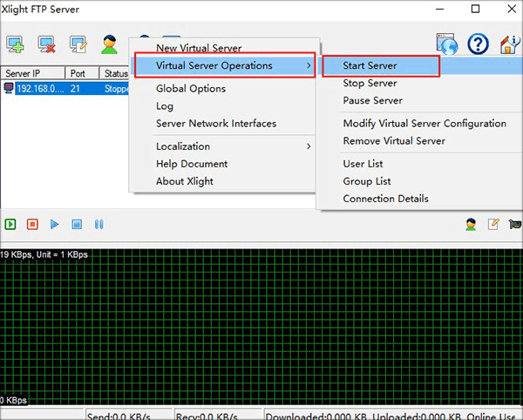Click the blue play arrow icon
The width and height of the screenshot is (523, 420).
click(54, 224)
